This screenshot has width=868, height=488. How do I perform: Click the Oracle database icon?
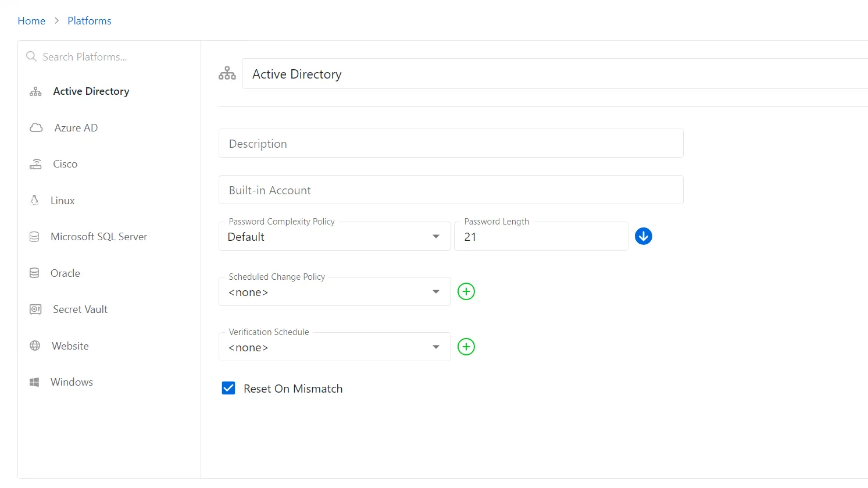point(34,273)
